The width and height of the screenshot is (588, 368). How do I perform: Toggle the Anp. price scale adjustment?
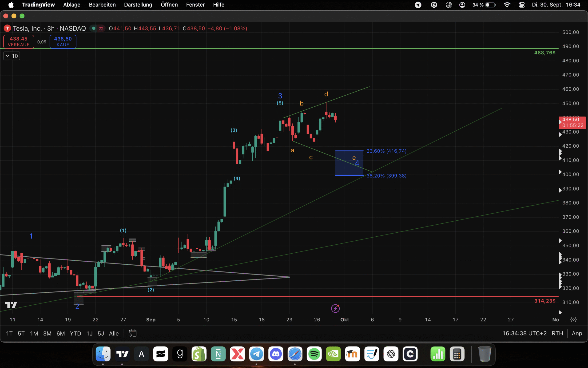click(577, 333)
